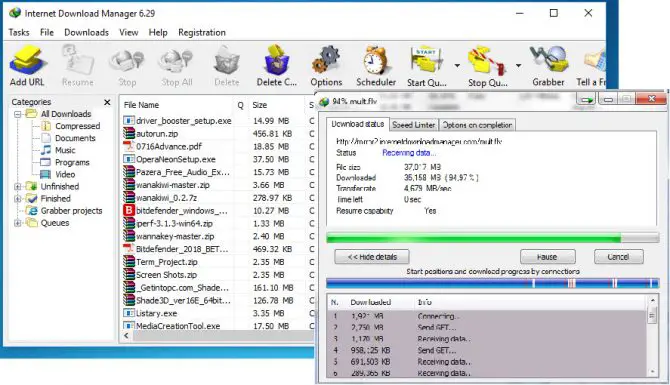670x385 pixels.
Task: Click the Stop toolbar icon
Action: pyautogui.click(x=127, y=66)
